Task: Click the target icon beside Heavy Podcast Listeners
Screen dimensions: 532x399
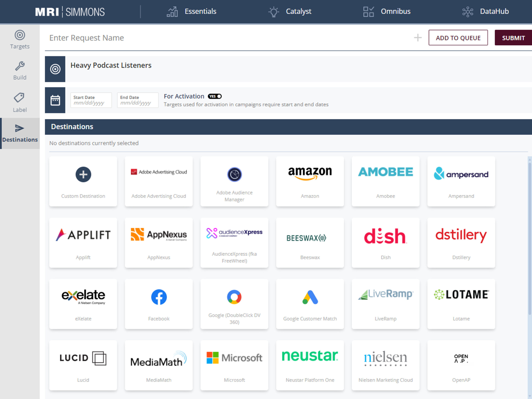Action: [x=55, y=69]
